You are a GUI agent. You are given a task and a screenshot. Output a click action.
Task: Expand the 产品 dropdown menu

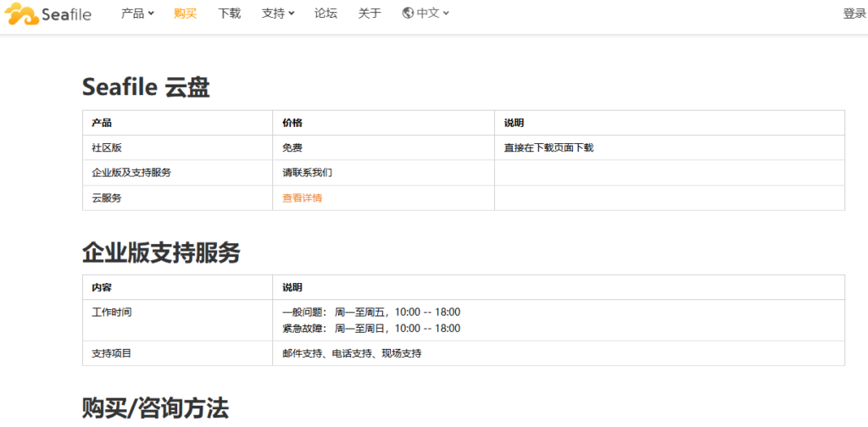click(137, 14)
